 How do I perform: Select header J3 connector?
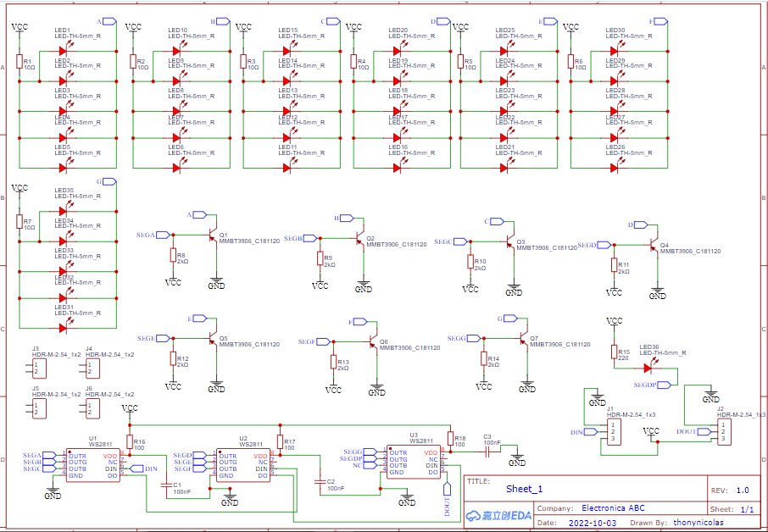(x=40, y=369)
